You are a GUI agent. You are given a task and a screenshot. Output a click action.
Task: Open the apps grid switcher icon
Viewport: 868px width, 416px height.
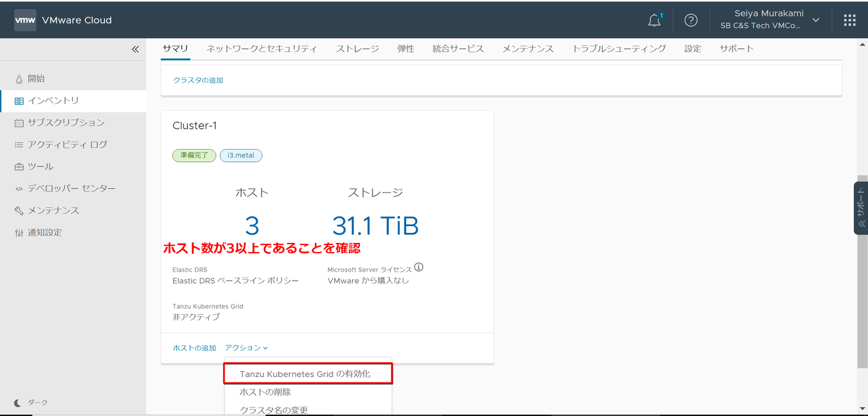click(x=850, y=20)
